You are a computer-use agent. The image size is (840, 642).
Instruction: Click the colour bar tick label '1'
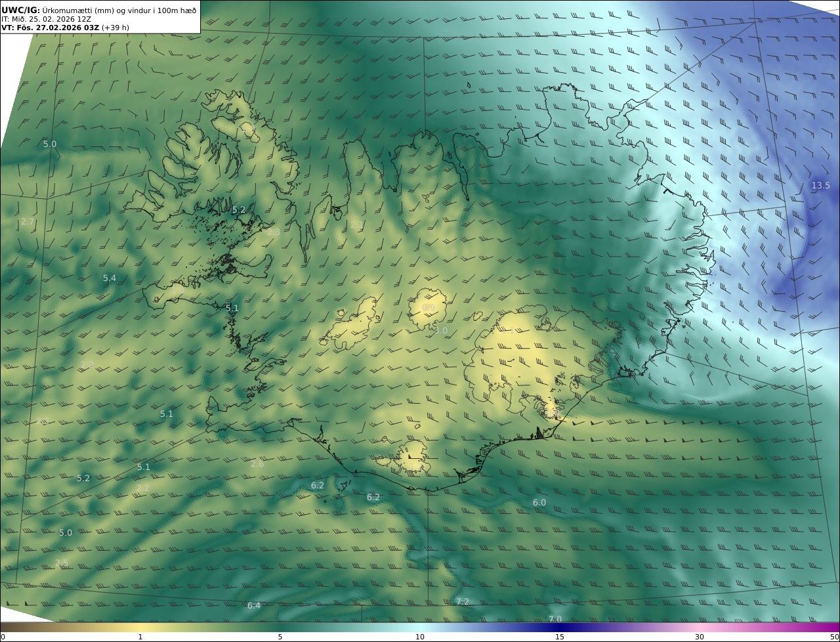140,637
